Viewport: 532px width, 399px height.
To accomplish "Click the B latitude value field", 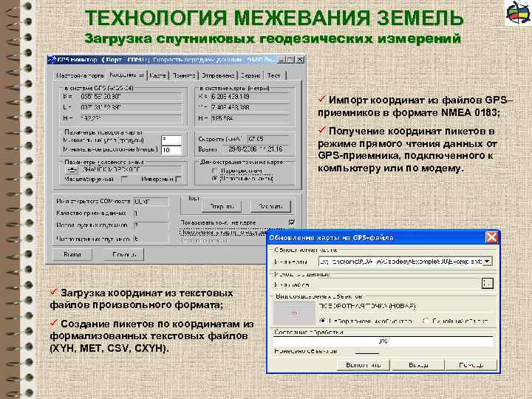I will [131, 97].
